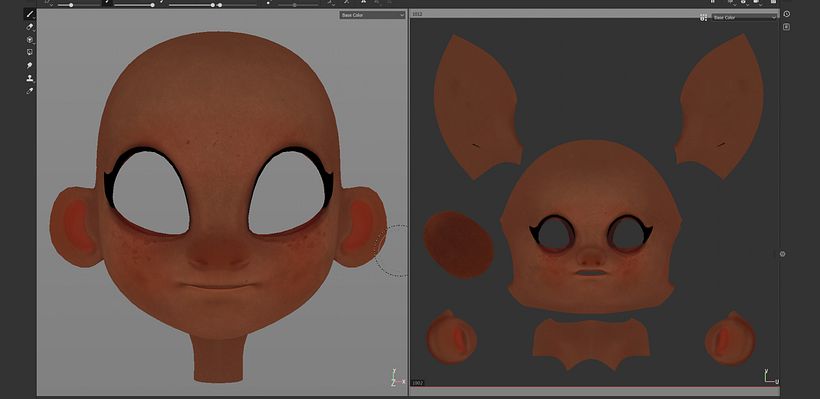Viewport: 820px width, 399px height.
Task: Select the Paint brush tool
Action: [29, 14]
